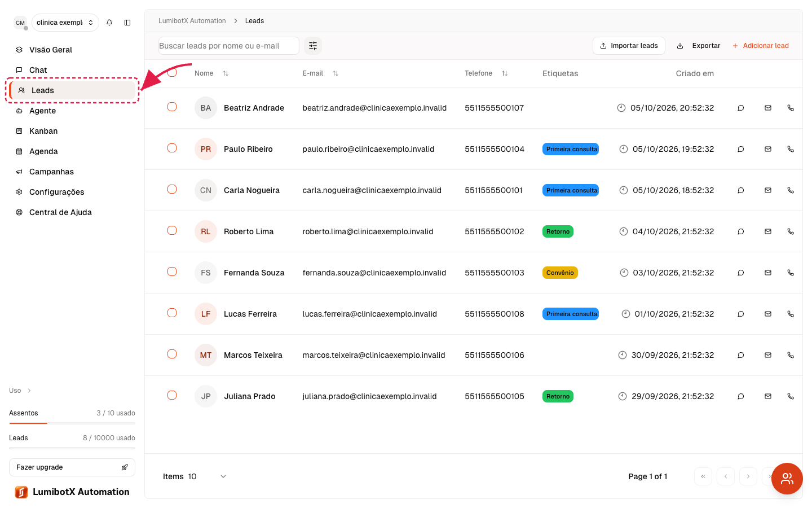Click the LumibotX Automation breadcrumb link
812x508 pixels.
click(192, 21)
